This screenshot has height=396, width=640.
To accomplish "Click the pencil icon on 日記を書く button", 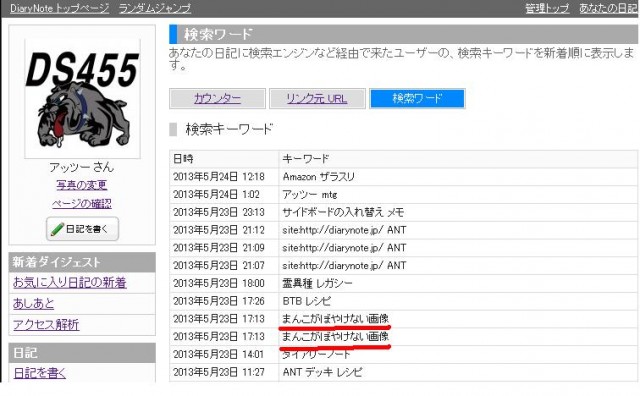I will pos(57,229).
